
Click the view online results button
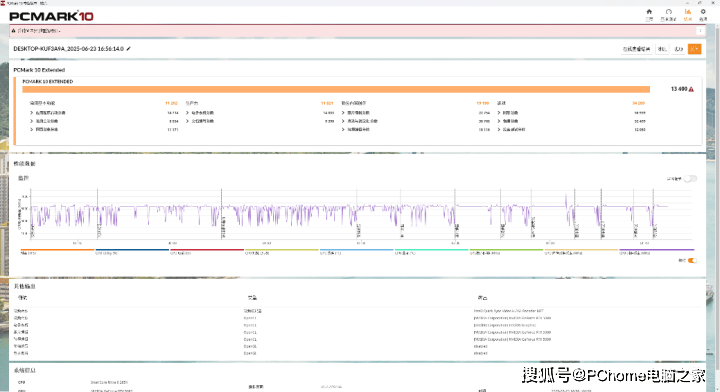636,49
